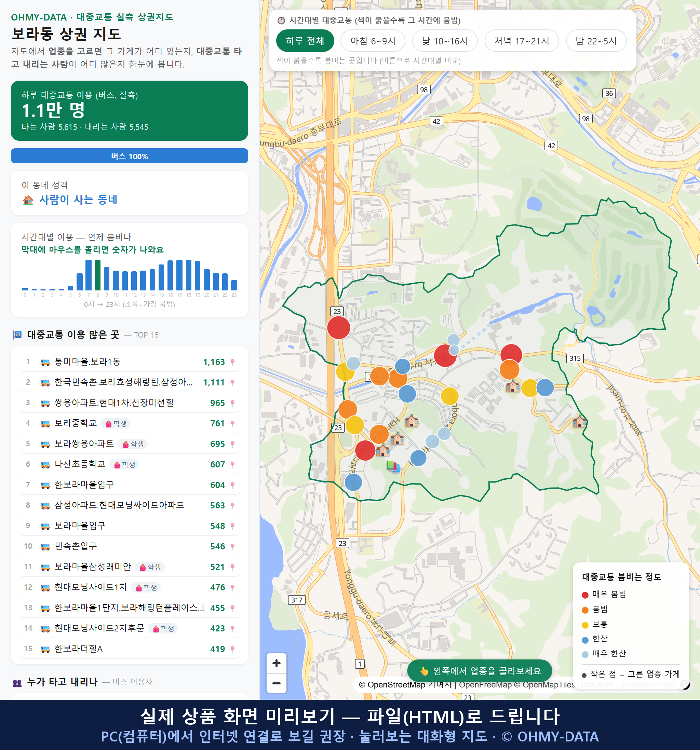Image resolution: width=700 pixels, height=750 pixels.
Task: Zoom in the map with plus button
Action: [x=276, y=663]
